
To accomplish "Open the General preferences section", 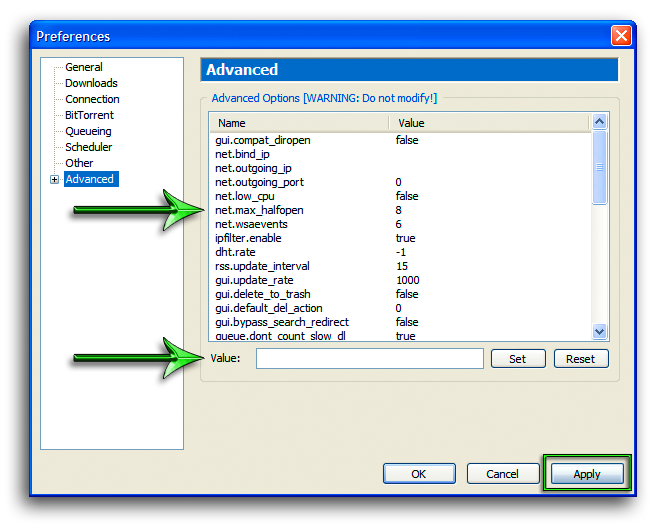I will (x=84, y=67).
